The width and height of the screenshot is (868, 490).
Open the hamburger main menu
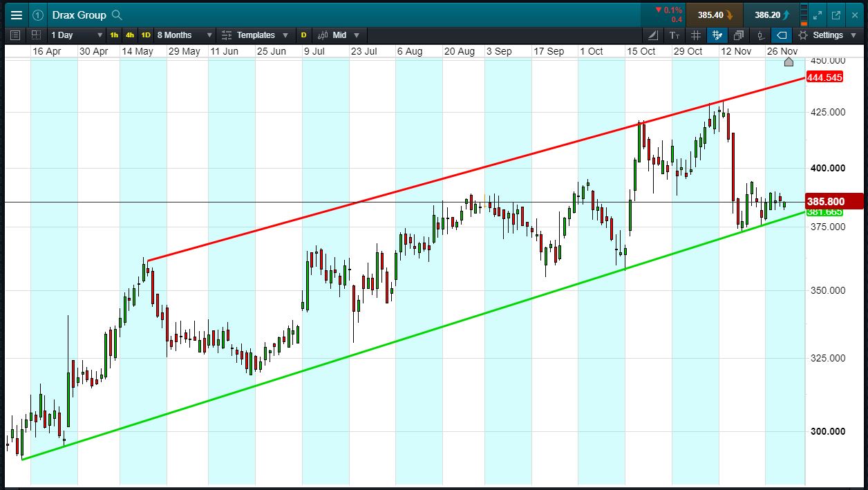(x=16, y=15)
